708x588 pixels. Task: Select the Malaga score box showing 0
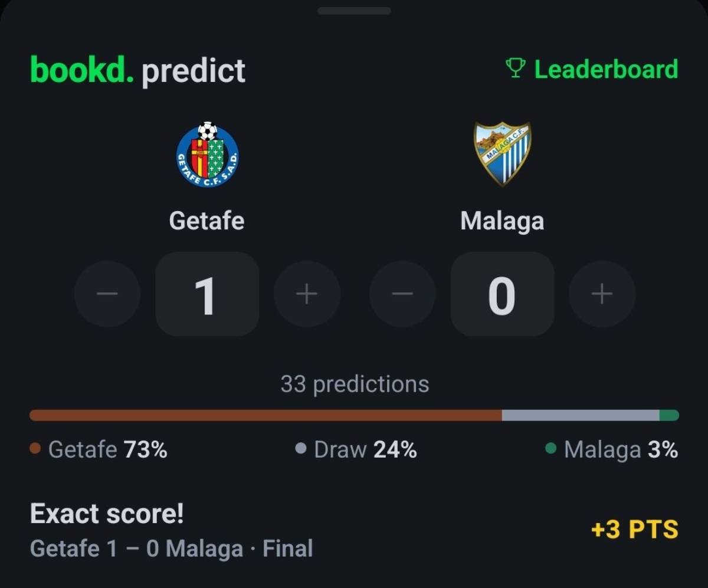503,294
